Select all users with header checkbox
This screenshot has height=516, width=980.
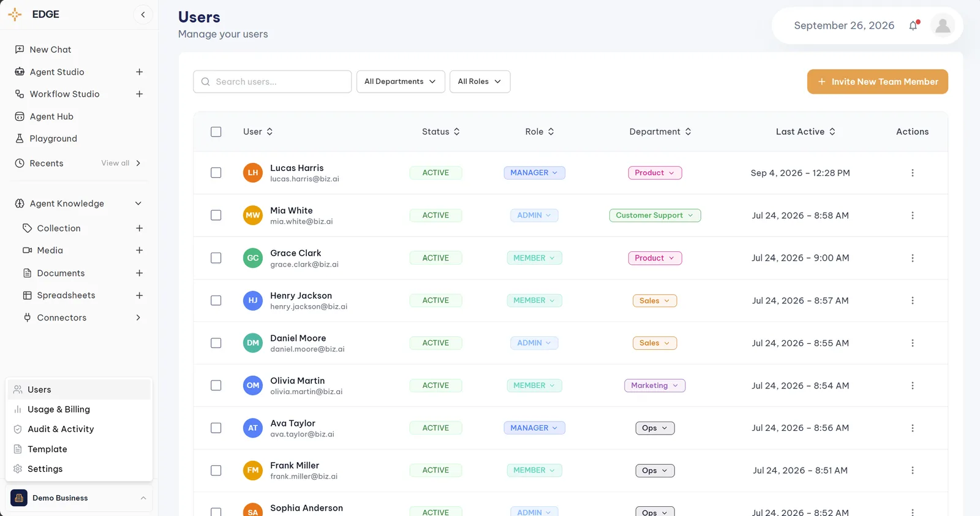pos(216,132)
